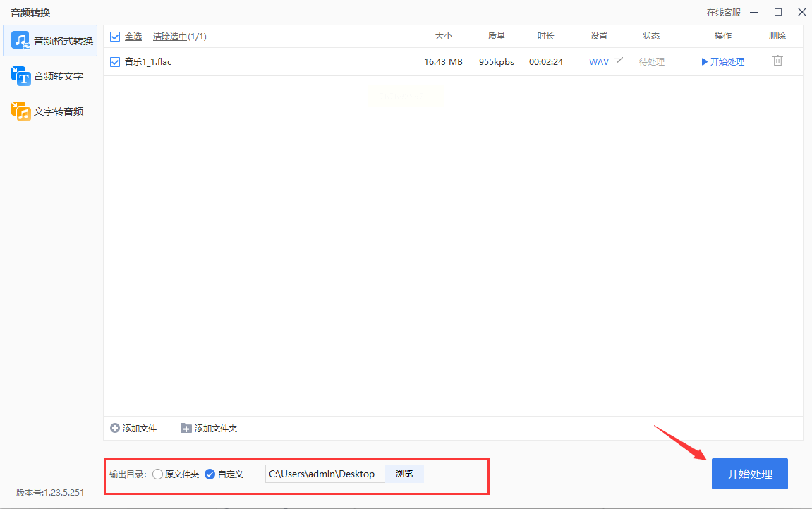The height and width of the screenshot is (509, 812).
Task: Click the 音频转文字 sidebar icon
Action: [20, 76]
